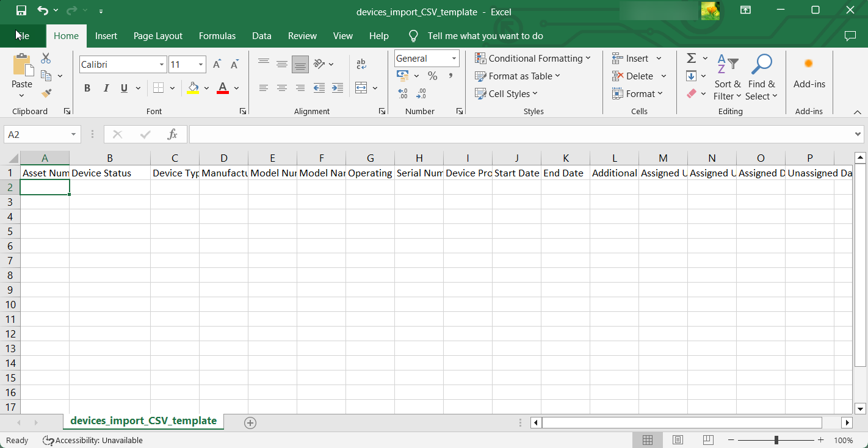
Task: Align text left in cell
Action: click(264, 88)
